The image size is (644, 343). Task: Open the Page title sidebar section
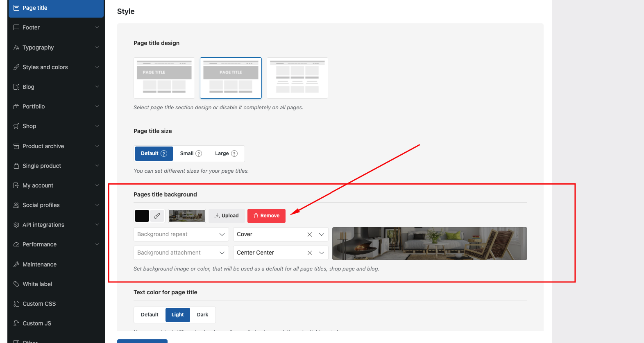click(56, 8)
